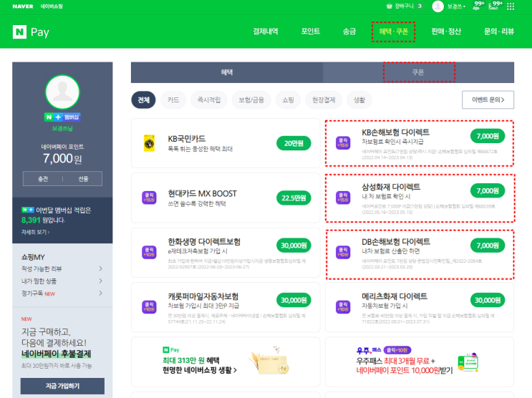Image resolution: width=532 pixels, height=398 pixels.
Task: Click the purple click badge on 삼성화재 다이렉트
Action: [x=343, y=198]
